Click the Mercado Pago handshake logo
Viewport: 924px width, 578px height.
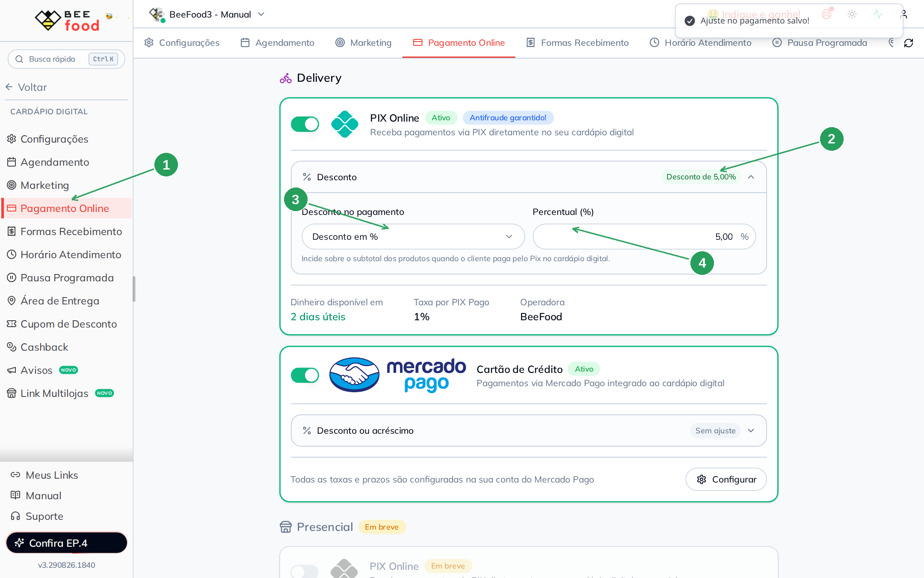(354, 375)
